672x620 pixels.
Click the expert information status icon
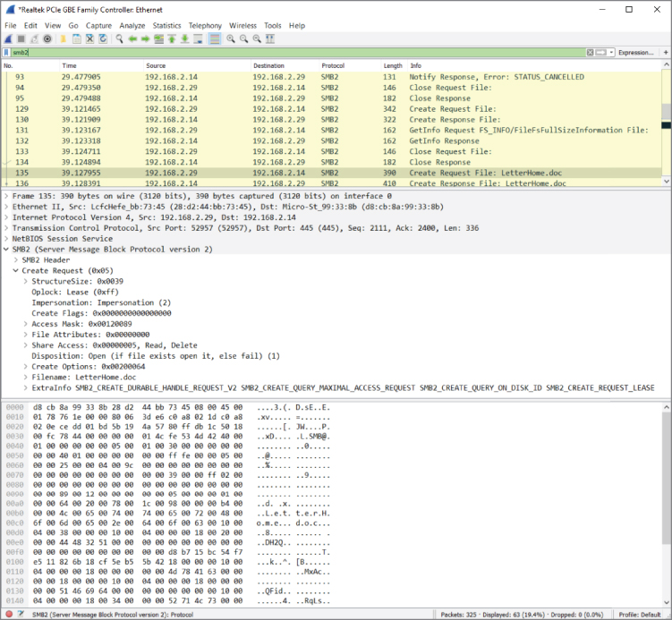coord(9,614)
